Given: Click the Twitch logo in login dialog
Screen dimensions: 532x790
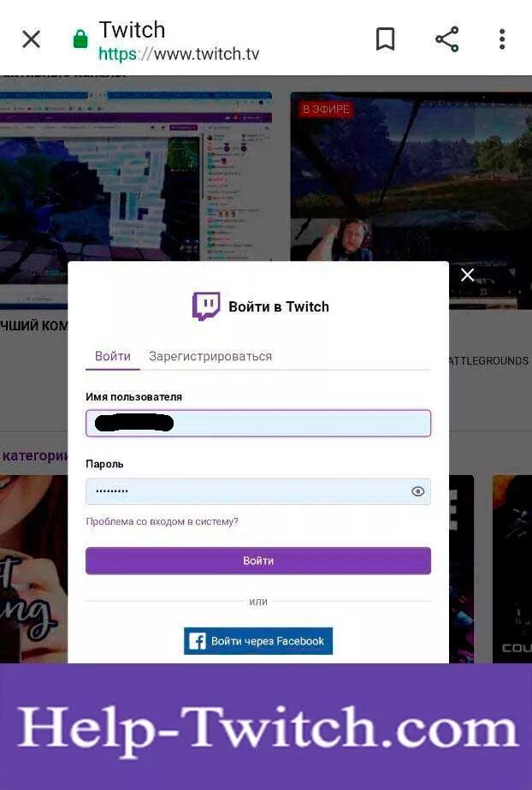Looking at the screenshot, I should coord(206,306).
